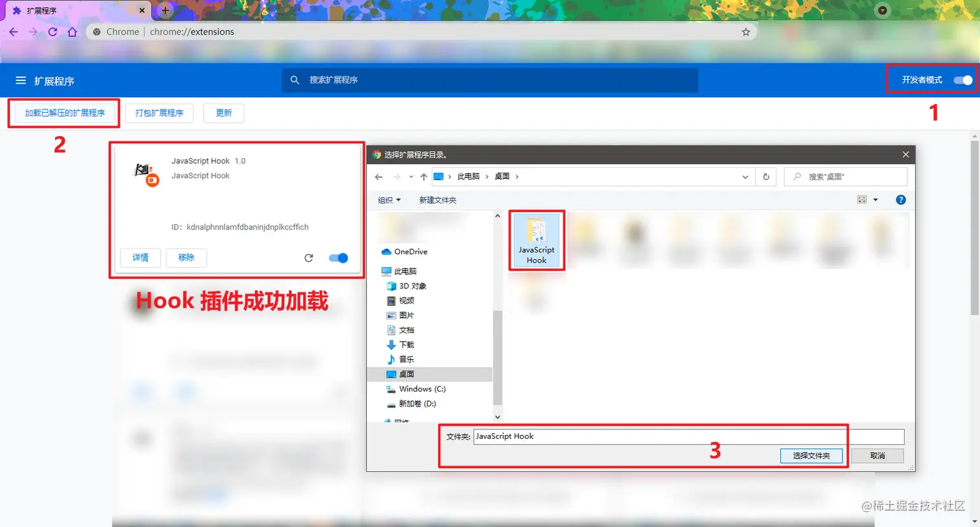Click the 文件夹 name input field

[x=688, y=436]
